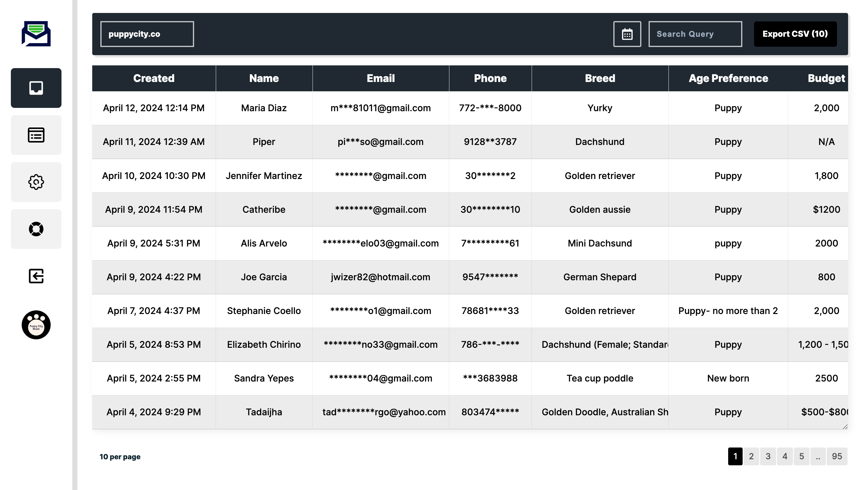The width and height of the screenshot is (868, 490).
Task: Select the Maria Diaz row
Action: pyautogui.click(x=264, y=108)
